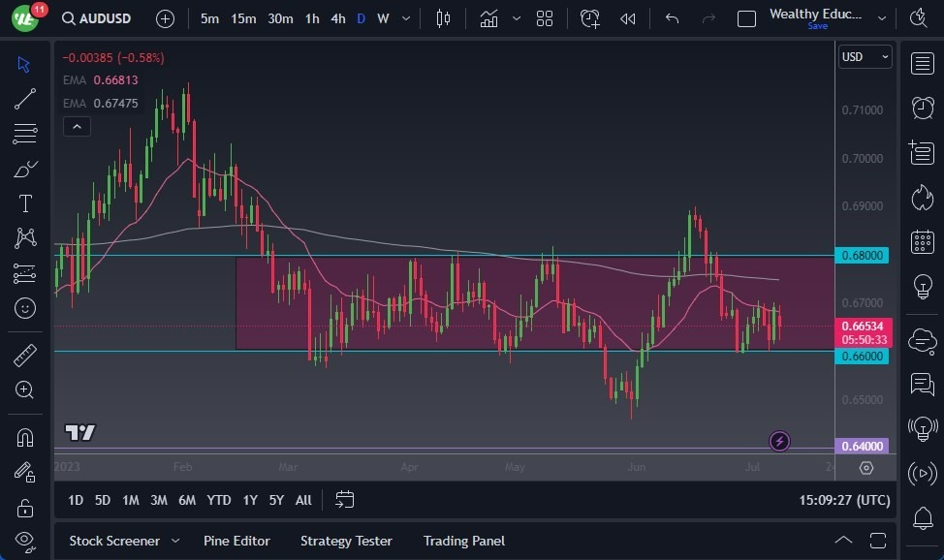
Task: Open the Go to Date dialog
Action: tap(344, 500)
